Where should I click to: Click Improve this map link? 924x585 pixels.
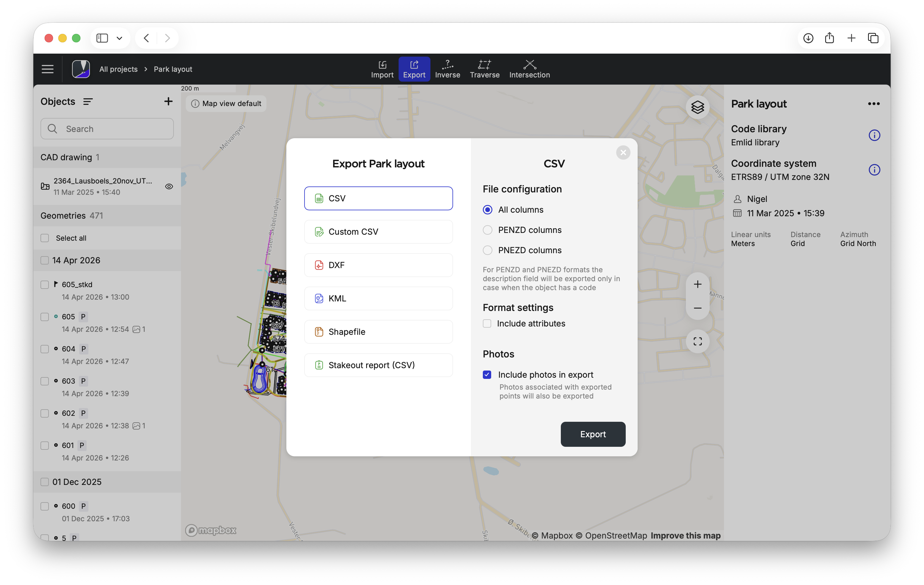[685, 536]
